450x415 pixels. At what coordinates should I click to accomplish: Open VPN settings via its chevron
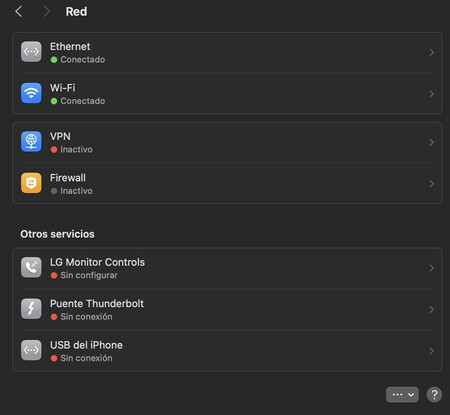pos(431,142)
